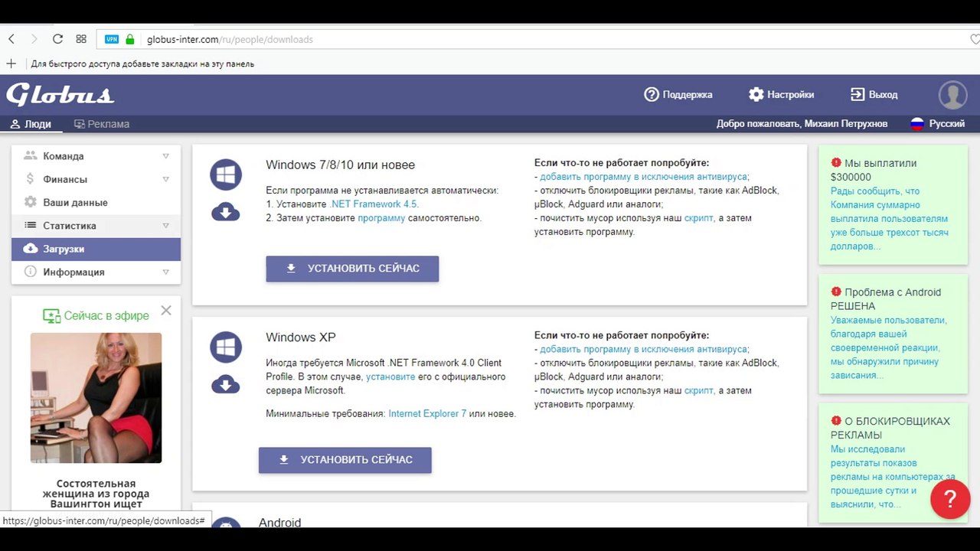Click the Android section icon
This screenshot has height=551, width=980.
click(226, 523)
